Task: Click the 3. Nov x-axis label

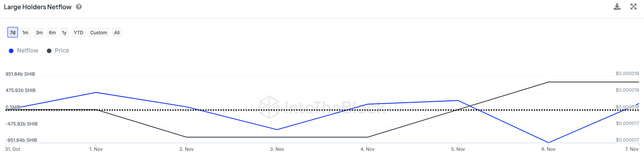Action: (277, 149)
